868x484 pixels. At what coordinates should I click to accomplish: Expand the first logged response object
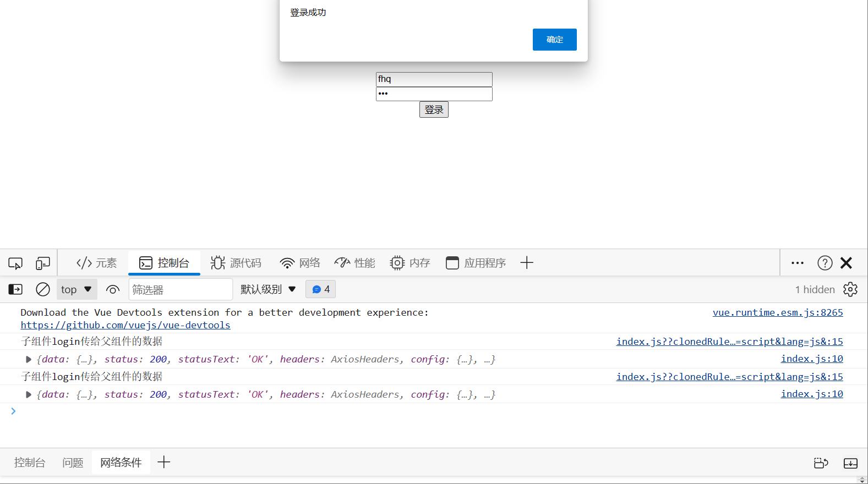click(x=29, y=360)
